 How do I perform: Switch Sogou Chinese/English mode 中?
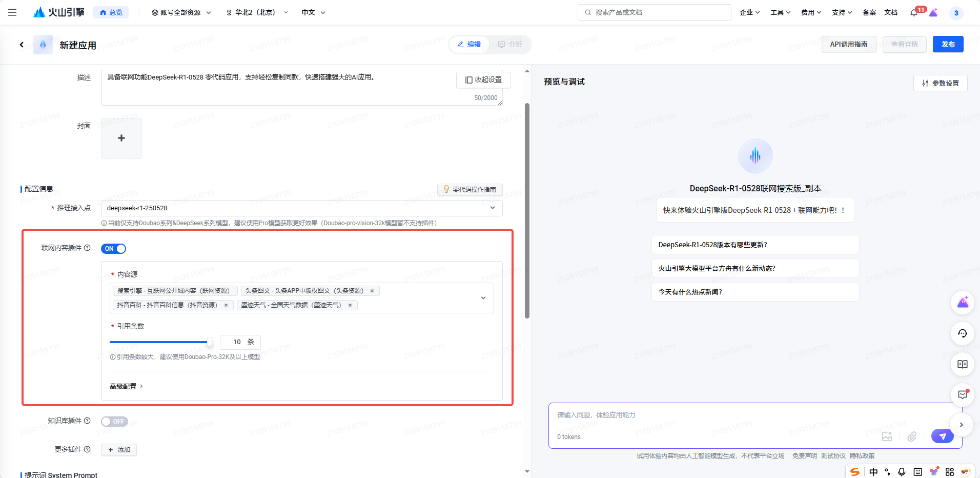[x=873, y=472]
